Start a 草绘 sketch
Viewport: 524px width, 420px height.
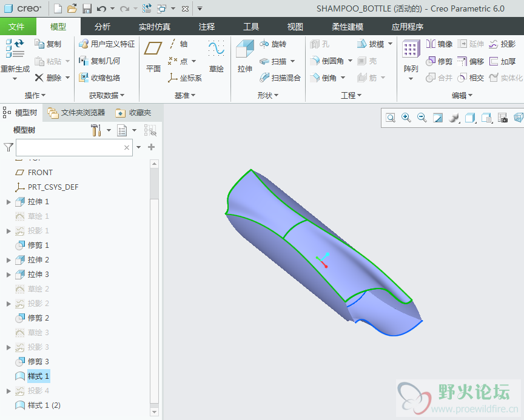tap(217, 56)
